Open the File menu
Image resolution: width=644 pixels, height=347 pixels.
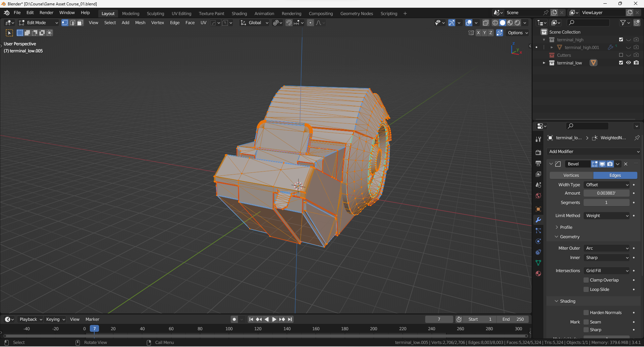coord(17,13)
